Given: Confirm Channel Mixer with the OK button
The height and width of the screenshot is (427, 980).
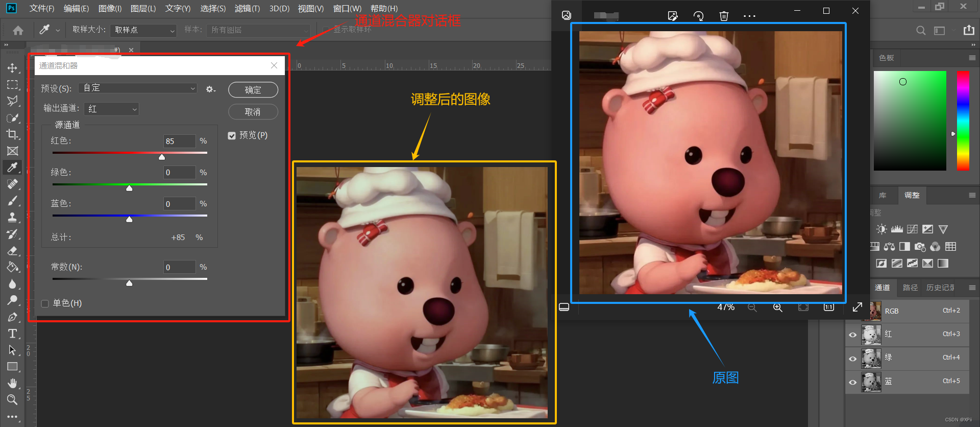Looking at the screenshot, I should point(253,90).
